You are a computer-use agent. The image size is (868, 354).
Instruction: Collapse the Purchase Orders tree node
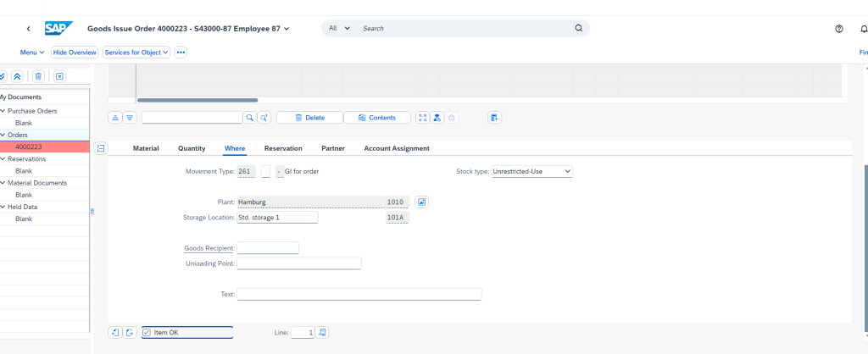tap(3, 111)
